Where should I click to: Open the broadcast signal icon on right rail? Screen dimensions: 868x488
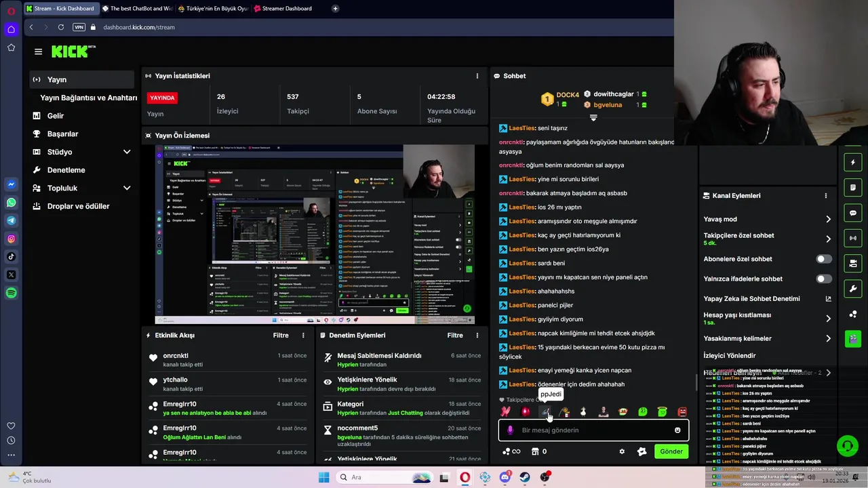pyautogui.click(x=853, y=238)
